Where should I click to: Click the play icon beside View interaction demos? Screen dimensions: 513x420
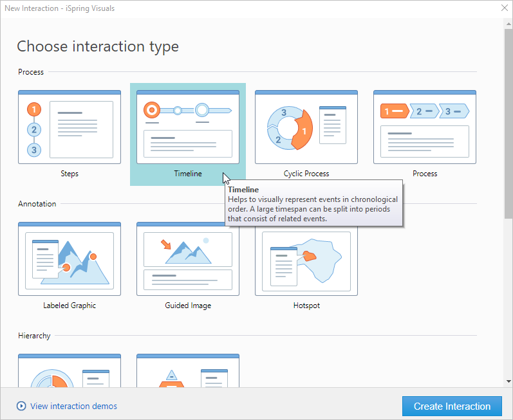21,406
